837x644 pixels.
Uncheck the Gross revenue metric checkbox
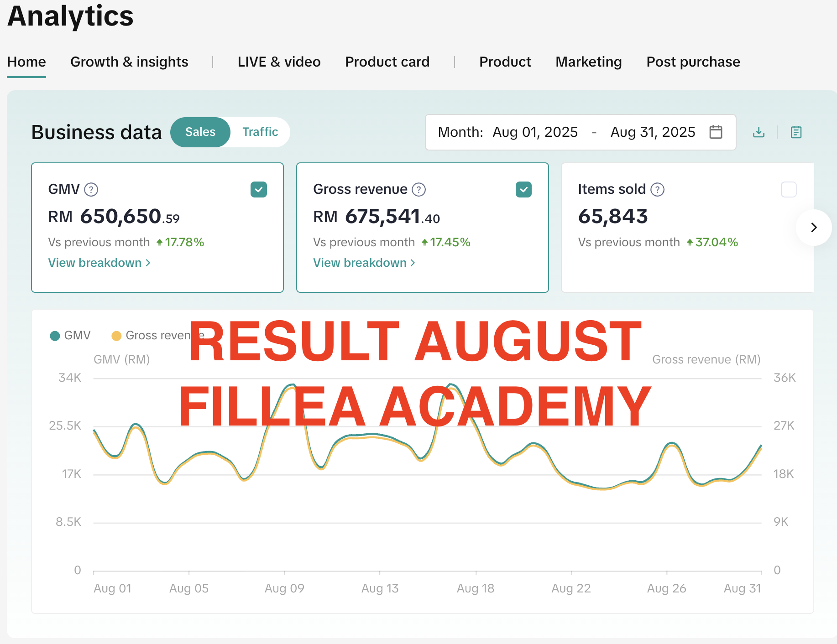click(523, 189)
